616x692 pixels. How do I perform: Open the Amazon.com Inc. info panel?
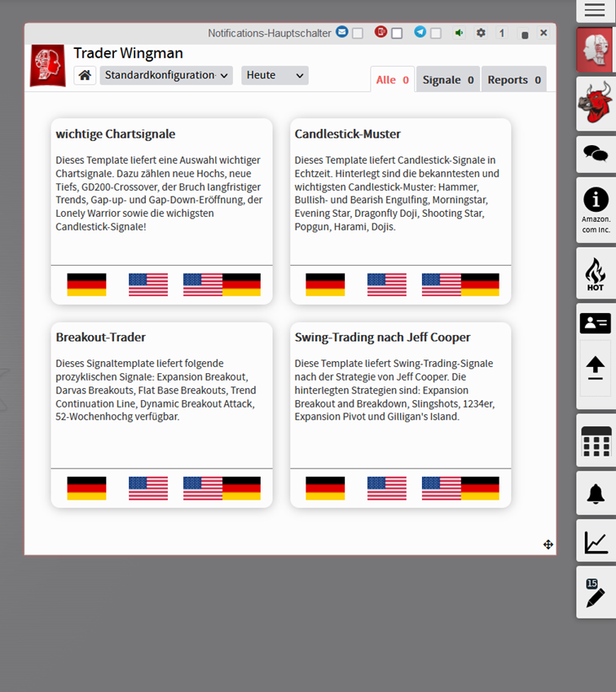click(x=596, y=209)
